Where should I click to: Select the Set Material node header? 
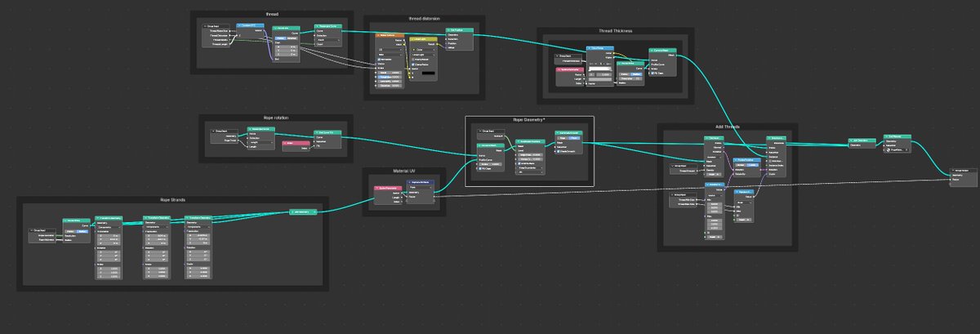(x=896, y=136)
